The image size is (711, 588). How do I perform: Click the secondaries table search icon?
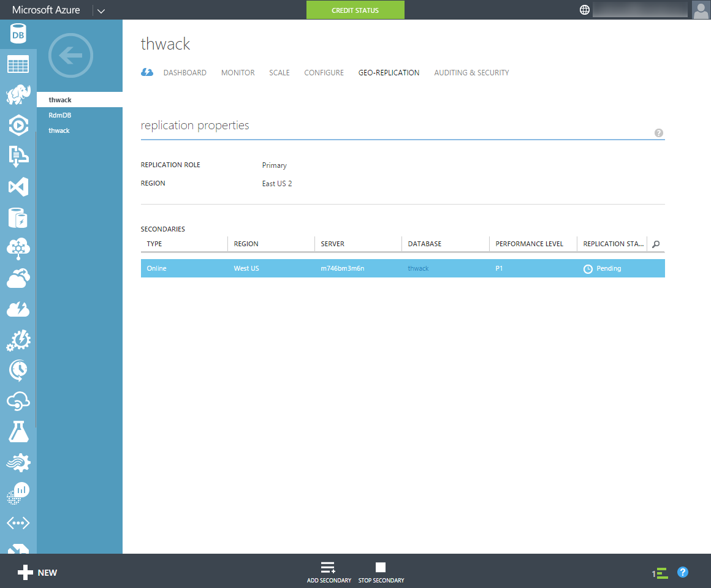[656, 244]
